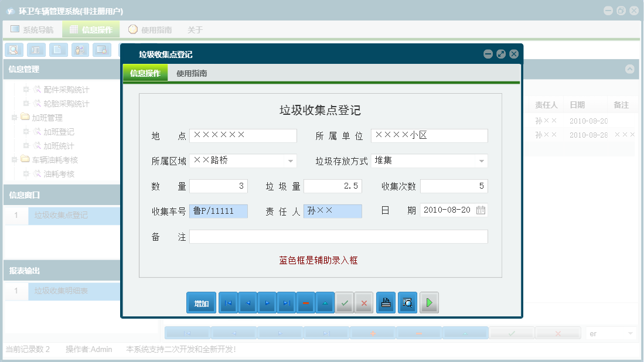Insert record using the blue triangle icon

(325, 303)
